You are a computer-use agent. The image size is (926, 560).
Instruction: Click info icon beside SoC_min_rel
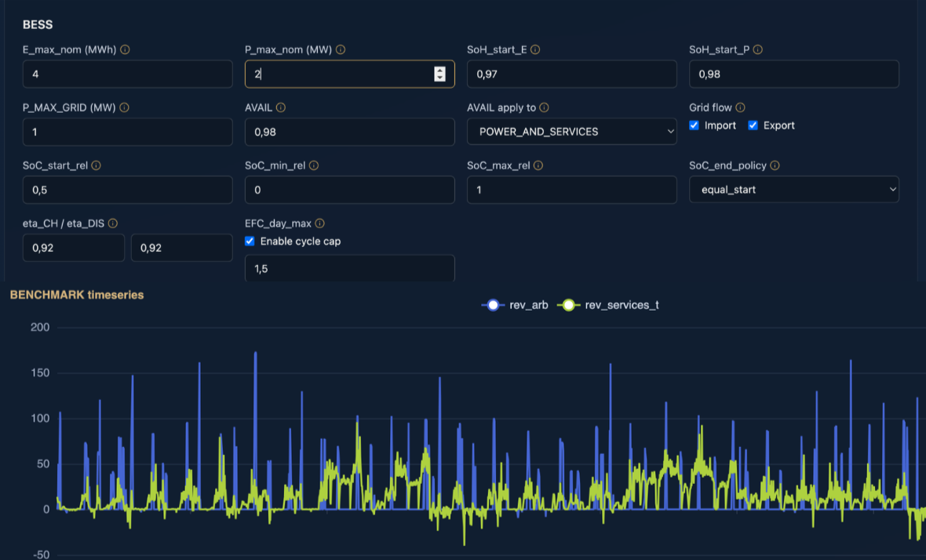(314, 165)
